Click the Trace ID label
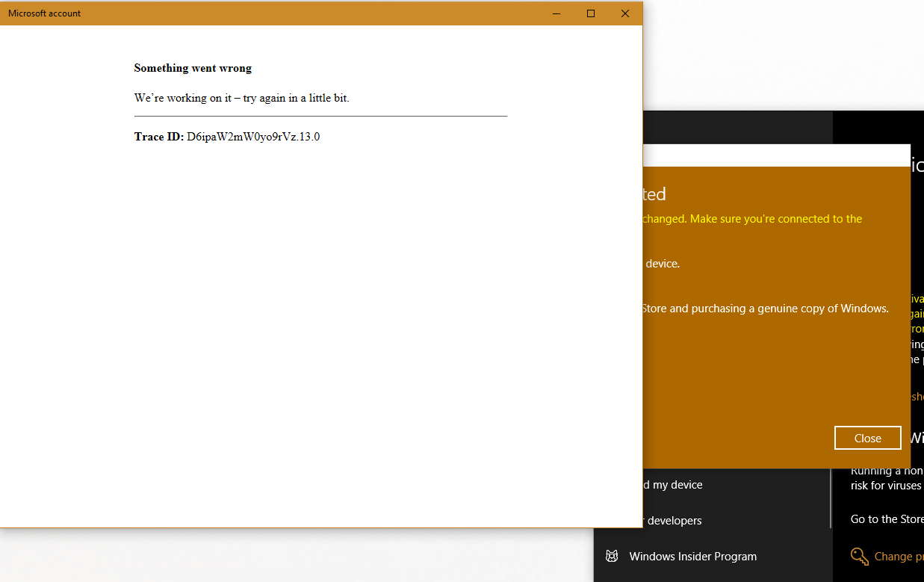924x582 pixels. [x=158, y=137]
